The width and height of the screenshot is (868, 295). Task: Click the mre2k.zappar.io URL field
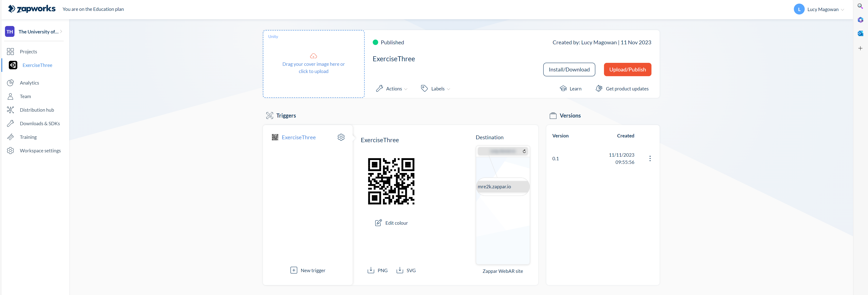pyautogui.click(x=503, y=186)
